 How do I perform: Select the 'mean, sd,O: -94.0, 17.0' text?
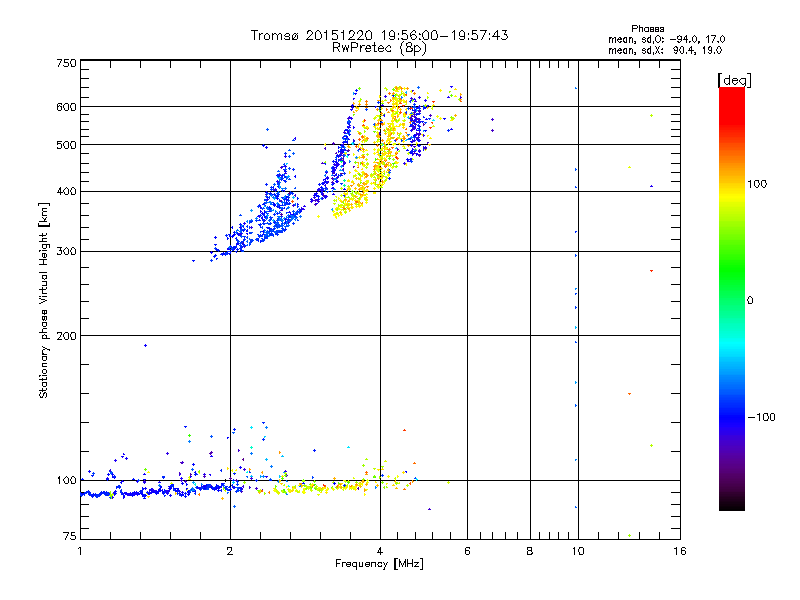coord(666,39)
